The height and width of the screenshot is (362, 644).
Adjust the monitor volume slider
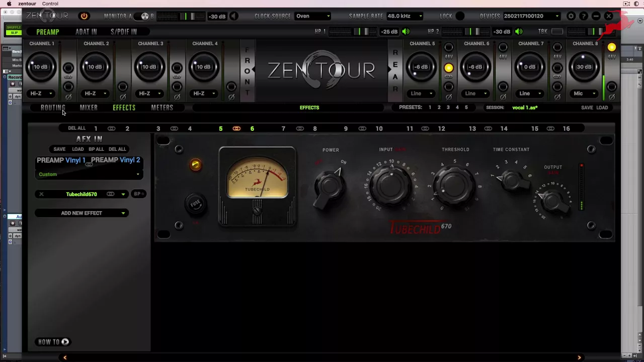click(x=181, y=16)
